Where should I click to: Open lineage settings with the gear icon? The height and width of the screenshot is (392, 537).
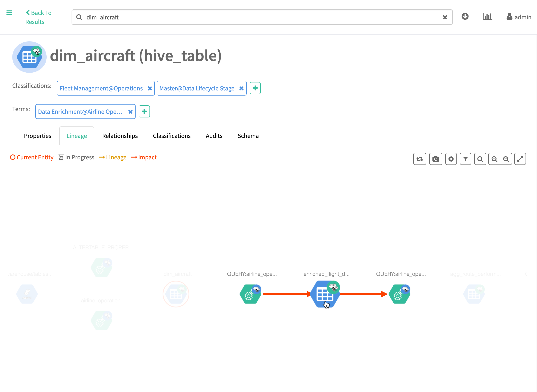[x=451, y=159]
